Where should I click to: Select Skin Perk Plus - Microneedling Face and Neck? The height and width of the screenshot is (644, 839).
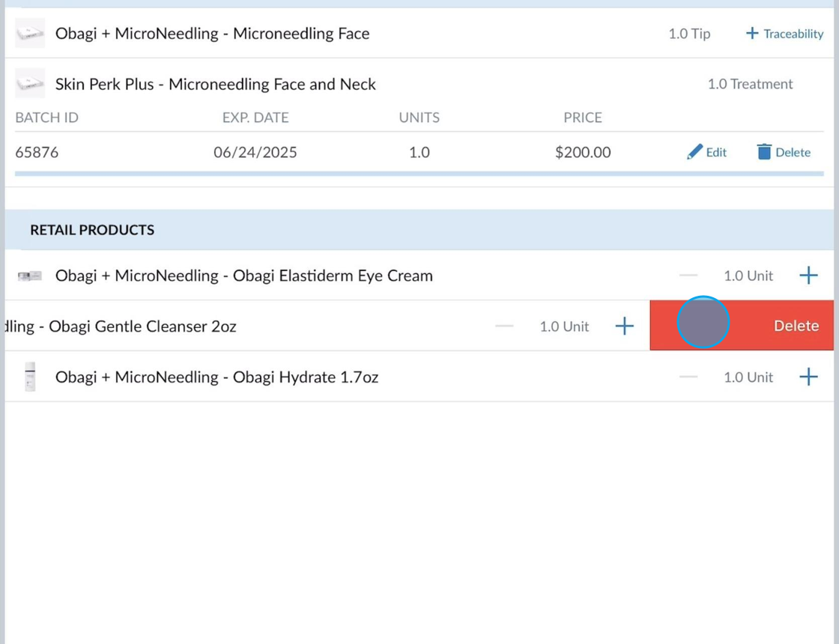216,84
